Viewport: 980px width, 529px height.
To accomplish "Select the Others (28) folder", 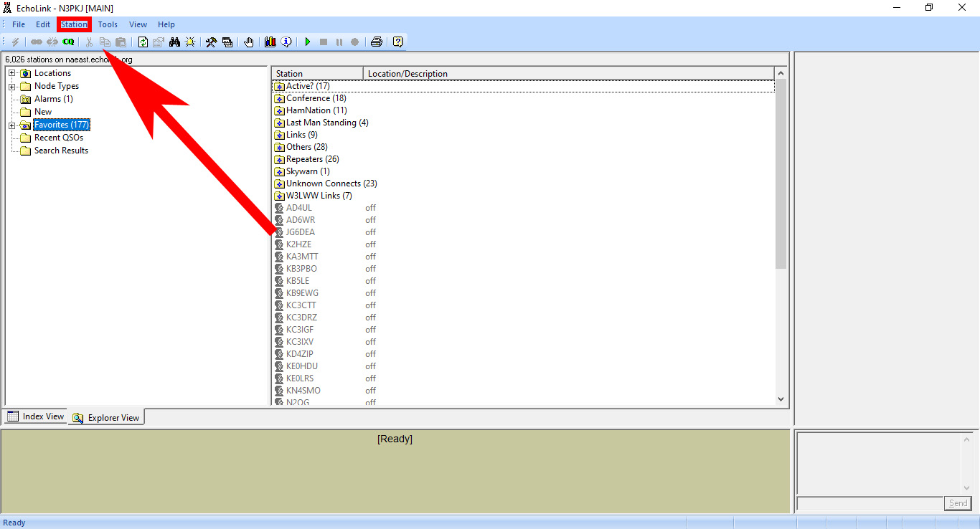I will point(307,147).
